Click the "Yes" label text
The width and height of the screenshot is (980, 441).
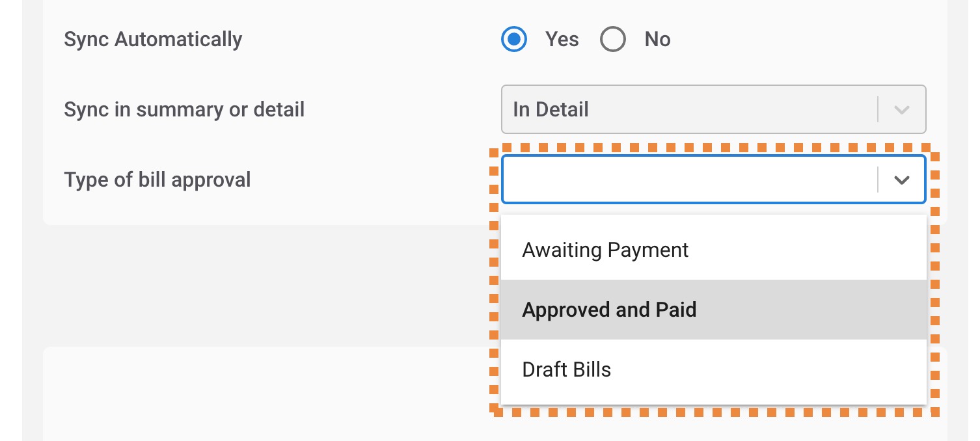point(562,40)
